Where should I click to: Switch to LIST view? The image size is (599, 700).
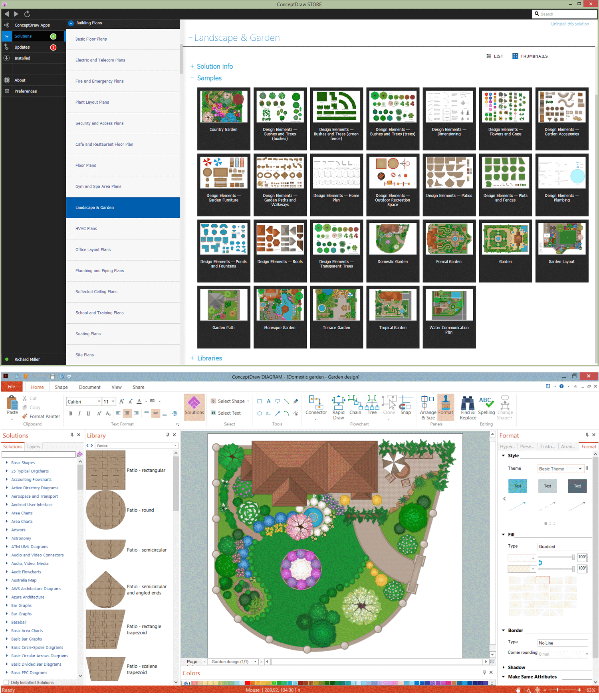495,56
